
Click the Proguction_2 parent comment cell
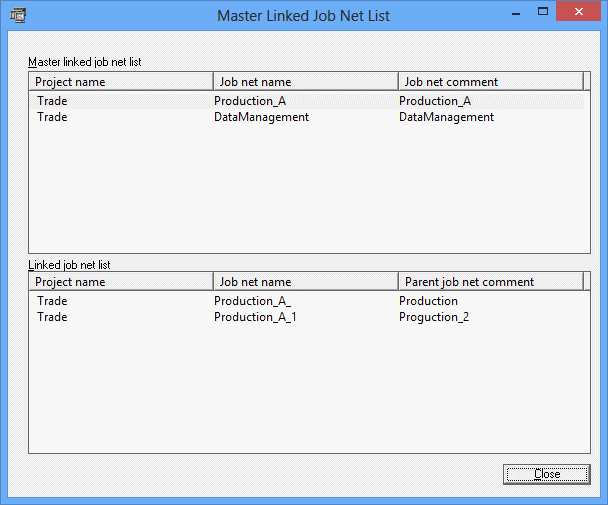434,317
